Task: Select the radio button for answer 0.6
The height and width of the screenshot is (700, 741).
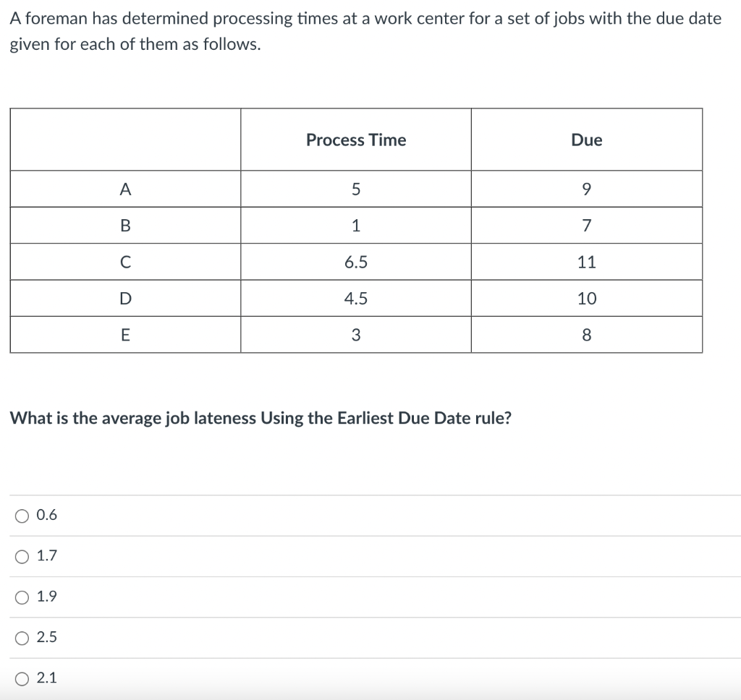Action: tap(22, 515)
